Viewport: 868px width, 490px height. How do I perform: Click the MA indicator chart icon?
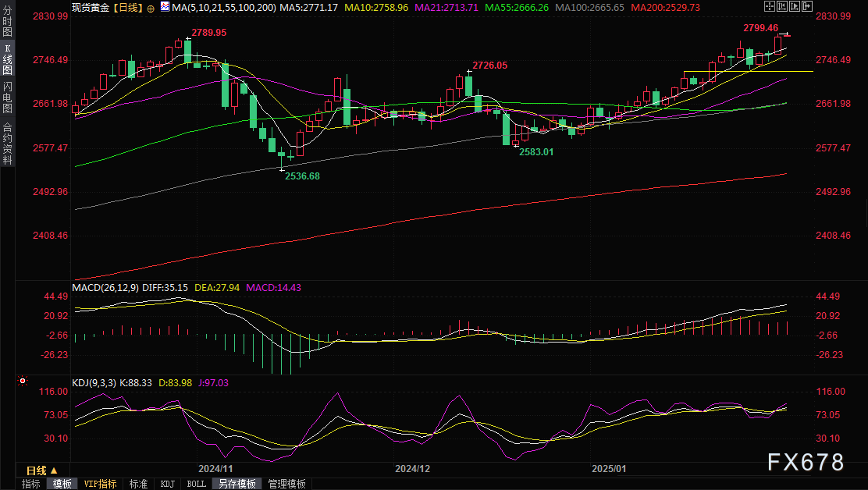pos(165,7)
